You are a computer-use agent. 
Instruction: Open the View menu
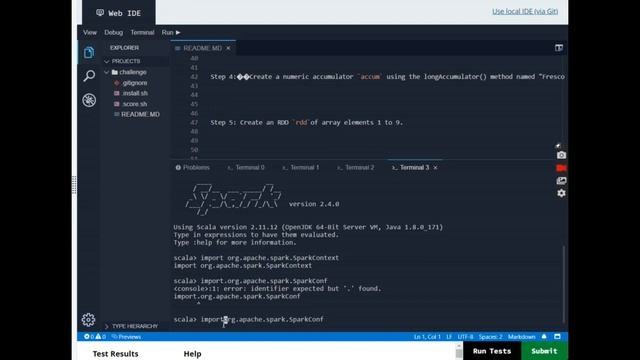90,32
